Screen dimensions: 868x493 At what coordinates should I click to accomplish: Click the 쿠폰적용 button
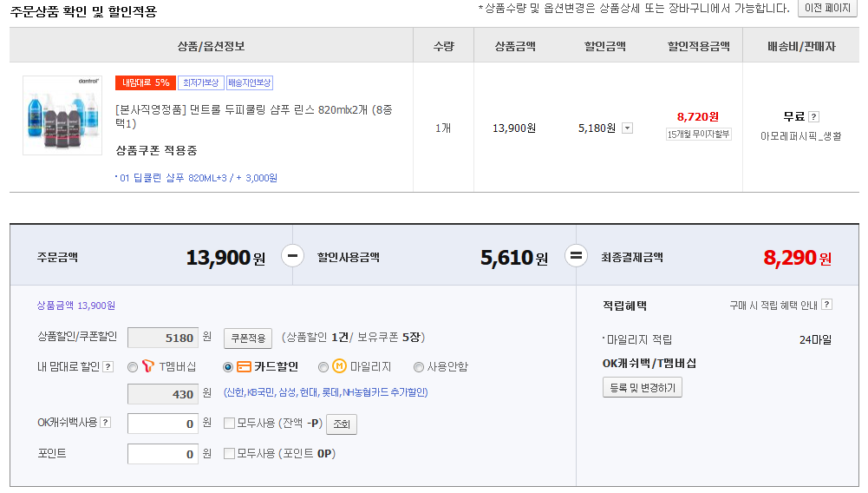coord(248,338)
